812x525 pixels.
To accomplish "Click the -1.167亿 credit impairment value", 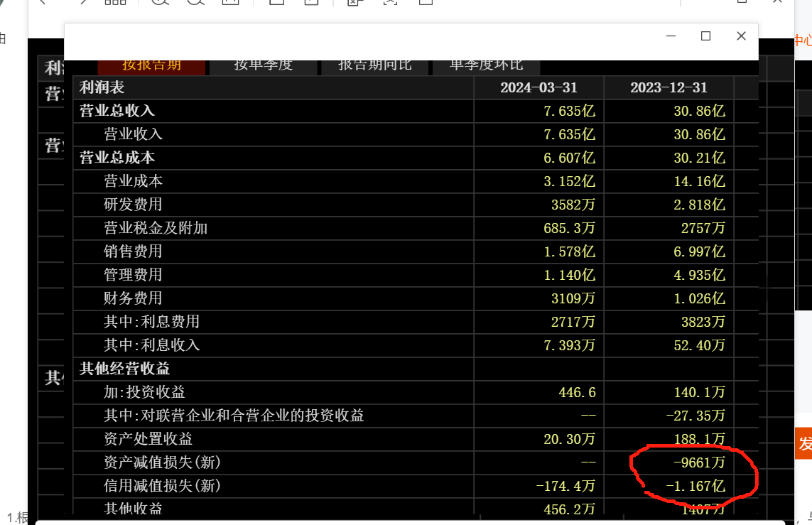I will pyautogui.click(x=694, y=486).
